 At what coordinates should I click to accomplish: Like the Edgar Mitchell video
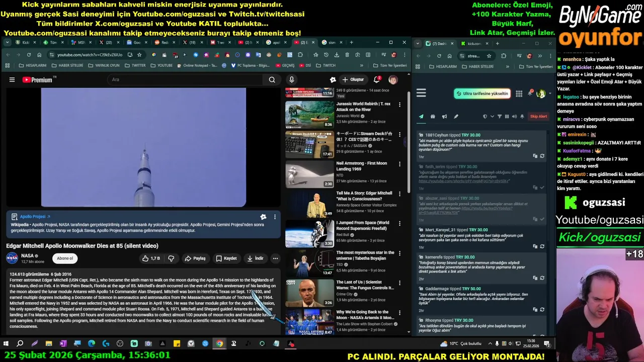[x=151, y=258]
